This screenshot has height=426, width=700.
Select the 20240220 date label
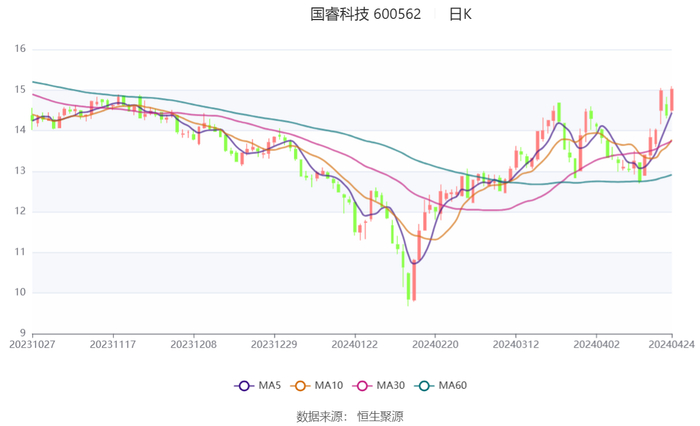click(435, 343)
